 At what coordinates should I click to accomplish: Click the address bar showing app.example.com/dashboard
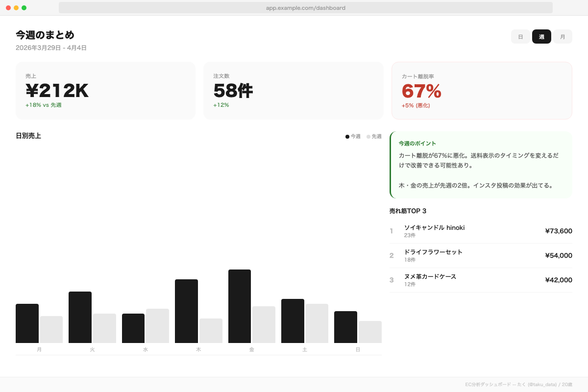pos(305,8)
